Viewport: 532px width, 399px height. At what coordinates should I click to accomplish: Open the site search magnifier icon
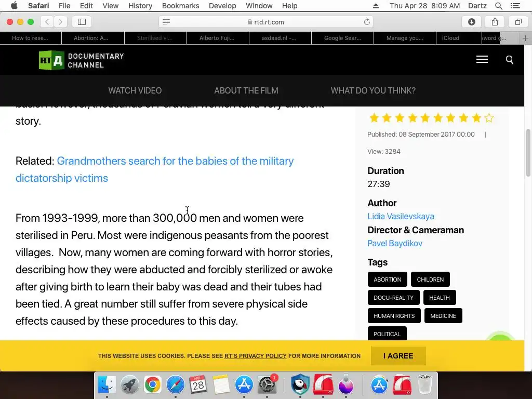click(509, 60)
